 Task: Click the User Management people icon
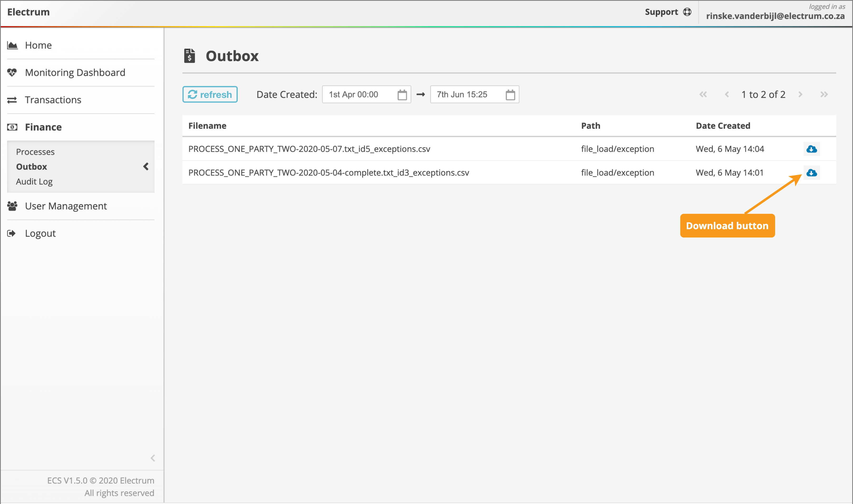click(12, 206)
